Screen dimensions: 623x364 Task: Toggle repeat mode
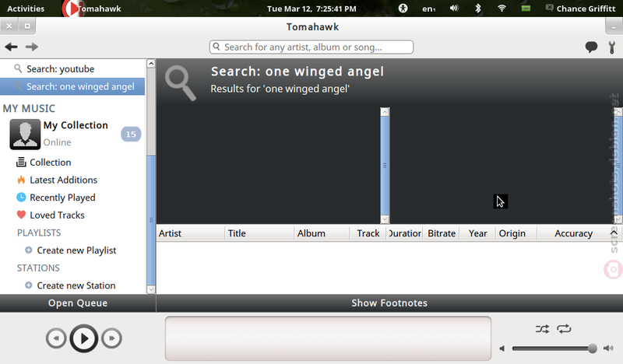(x=564, y=329)
